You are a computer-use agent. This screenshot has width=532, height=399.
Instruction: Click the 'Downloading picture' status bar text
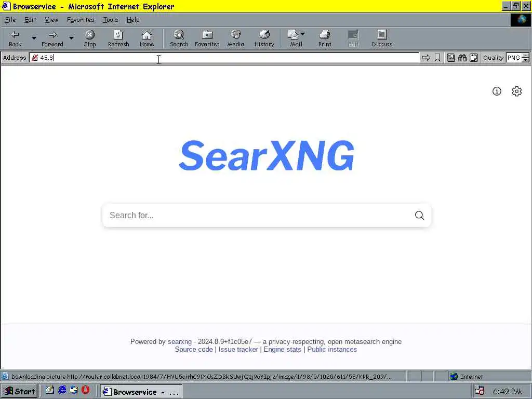pyautogui.click(x=202, y=377)
